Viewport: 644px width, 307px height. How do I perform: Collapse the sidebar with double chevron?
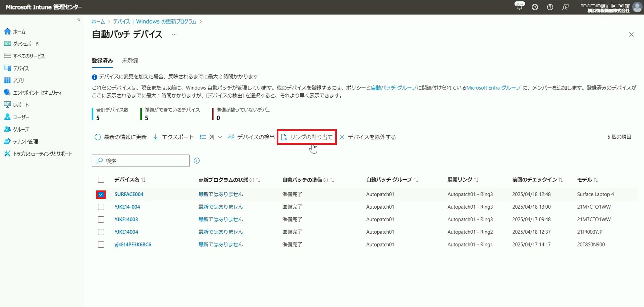[x=79, y=20]
